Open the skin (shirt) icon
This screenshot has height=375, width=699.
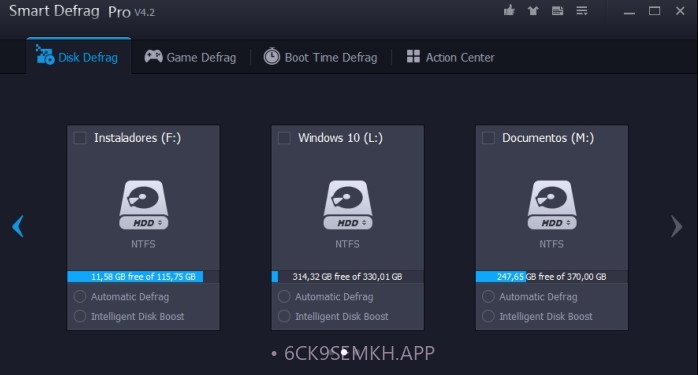533,11
